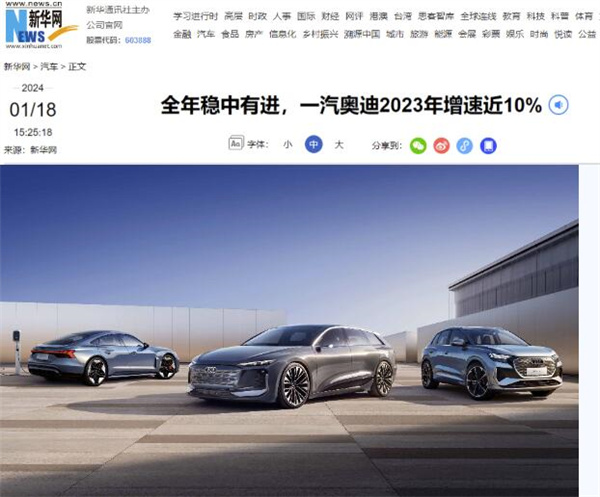The width and height of the screenshot is (600, 497).
Task: Share article to Weibo
Action: coord(442,146)
